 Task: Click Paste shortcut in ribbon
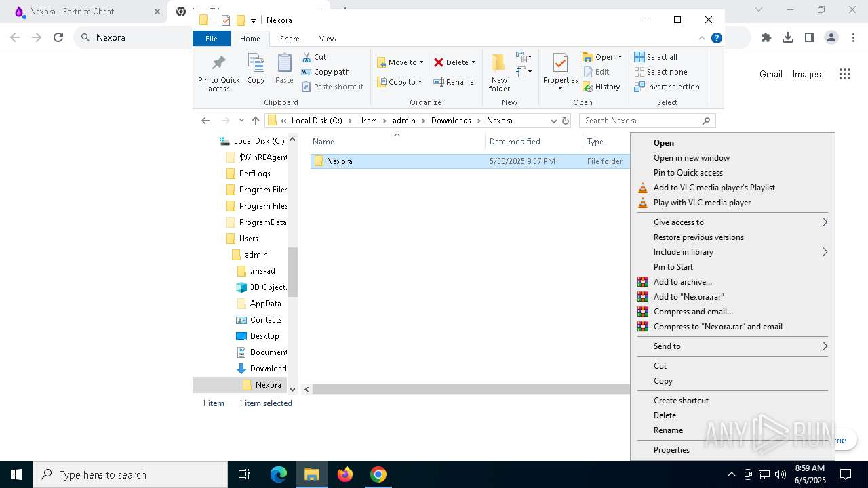332,87
